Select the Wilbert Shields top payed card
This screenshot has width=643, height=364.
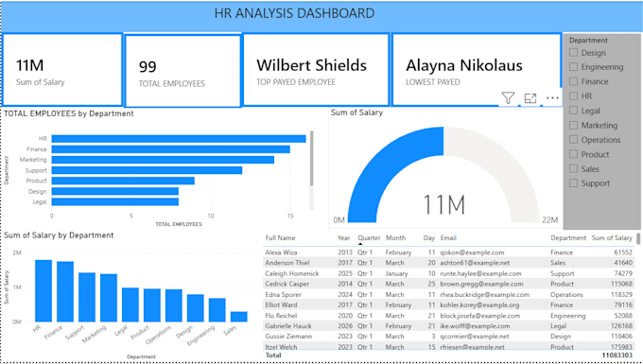[316, 70]
